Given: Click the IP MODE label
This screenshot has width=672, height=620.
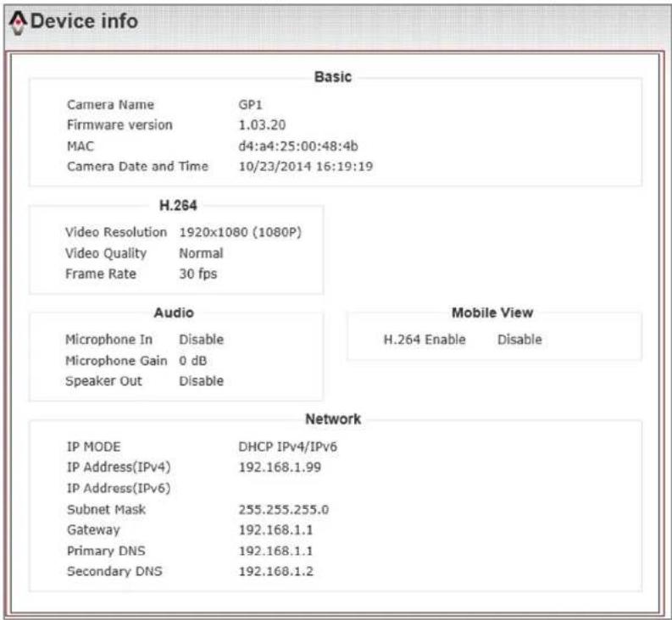Looking at the screenshot, I should [93, 447].
